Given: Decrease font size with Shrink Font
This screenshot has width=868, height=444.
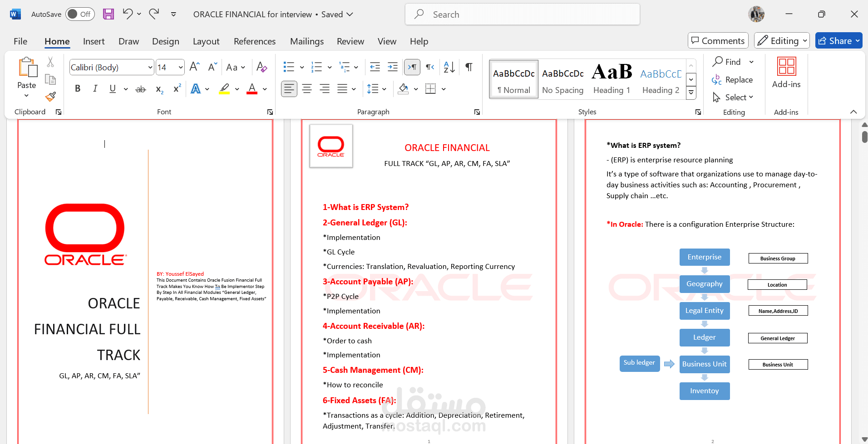Looking at the screenshot, I should [212, 67].
